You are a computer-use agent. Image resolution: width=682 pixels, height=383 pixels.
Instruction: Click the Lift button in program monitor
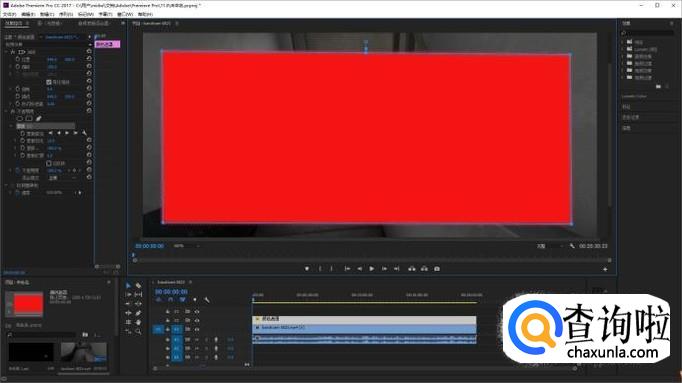click(411, 269)
